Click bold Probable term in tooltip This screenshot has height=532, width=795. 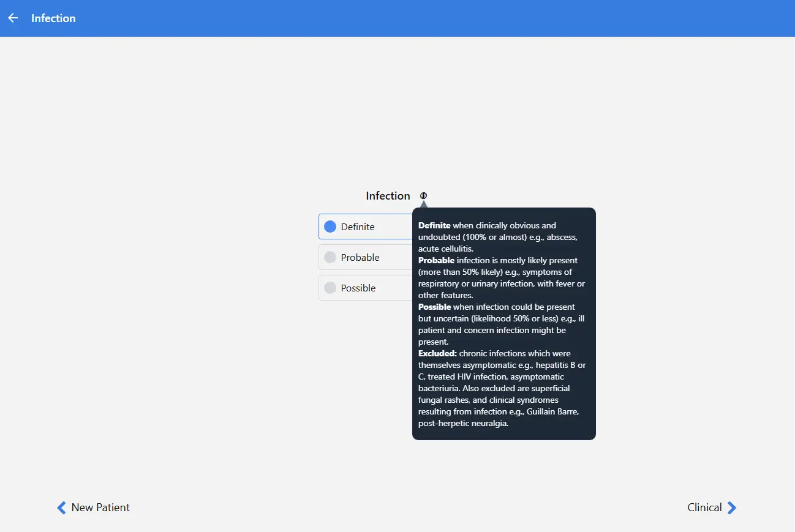point(436,260)
